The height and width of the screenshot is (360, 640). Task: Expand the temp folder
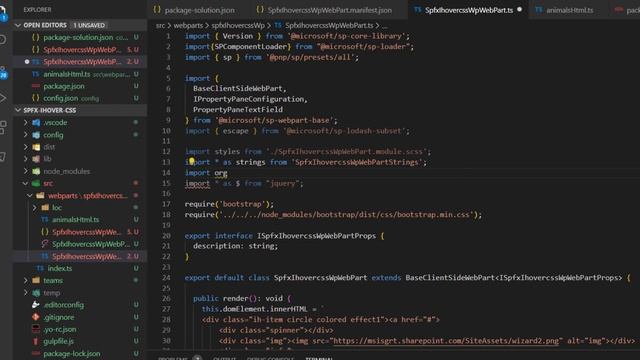point(26,293)
